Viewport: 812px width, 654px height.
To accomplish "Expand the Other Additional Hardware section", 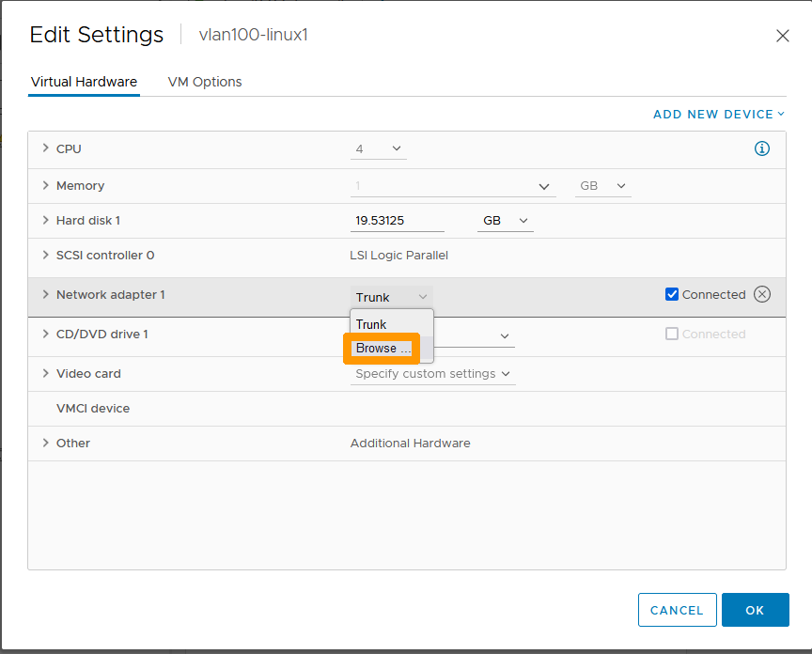I will pos(45,443).
